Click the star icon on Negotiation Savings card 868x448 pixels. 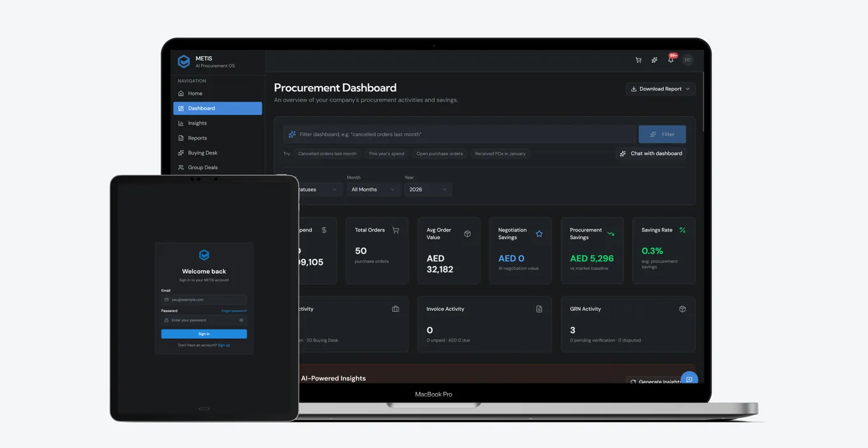pos(539,234)
